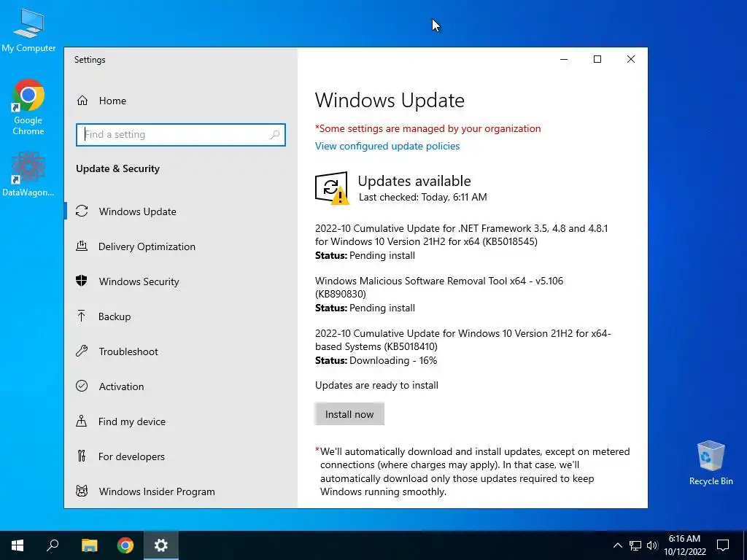The width and height of the screenshot is (747, 560).
Task: Click the Settings gear on taskbar
Action: (x=161, y=545)
